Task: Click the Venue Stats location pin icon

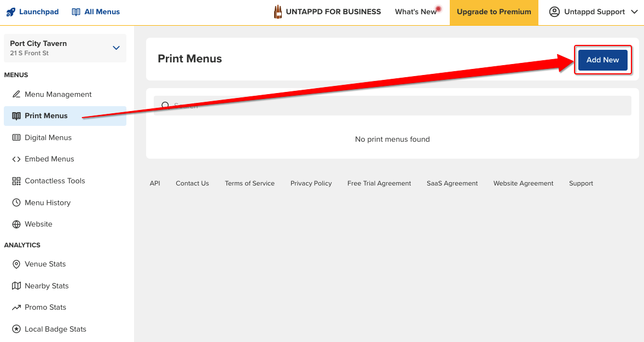Action: click(16, 264)
